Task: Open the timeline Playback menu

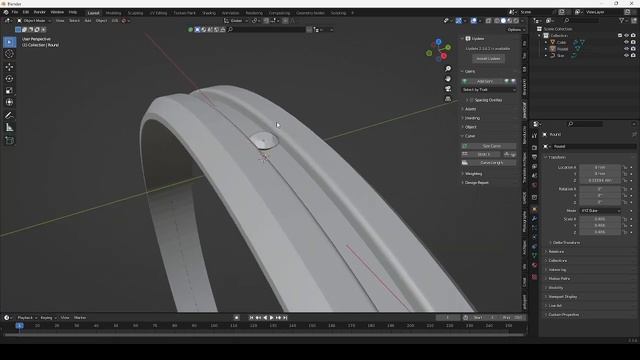Action: pos(27,318)
